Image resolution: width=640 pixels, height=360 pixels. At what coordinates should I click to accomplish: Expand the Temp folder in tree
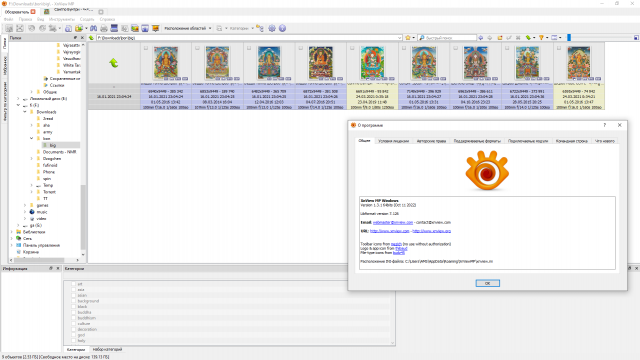click(31, 185)
